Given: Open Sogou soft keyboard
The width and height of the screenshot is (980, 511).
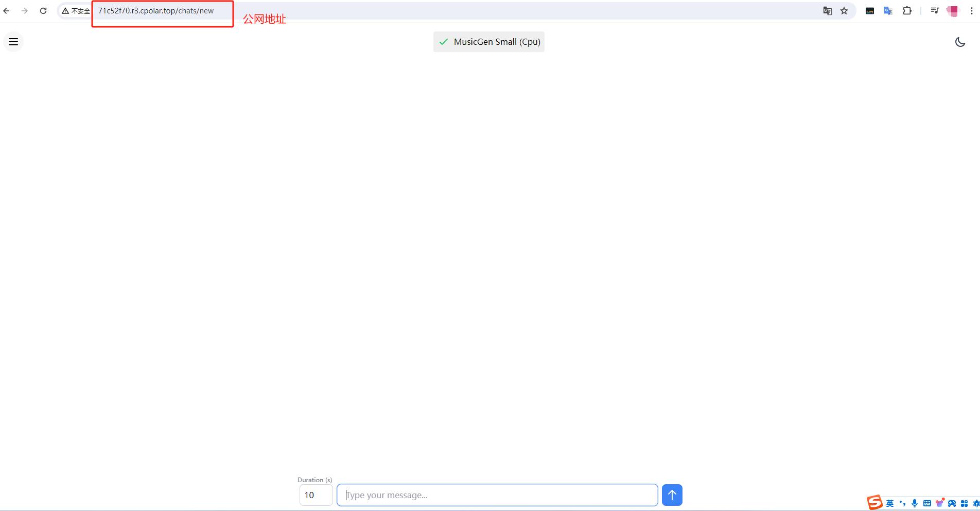Looking at the screenshot, I should 927,503.
